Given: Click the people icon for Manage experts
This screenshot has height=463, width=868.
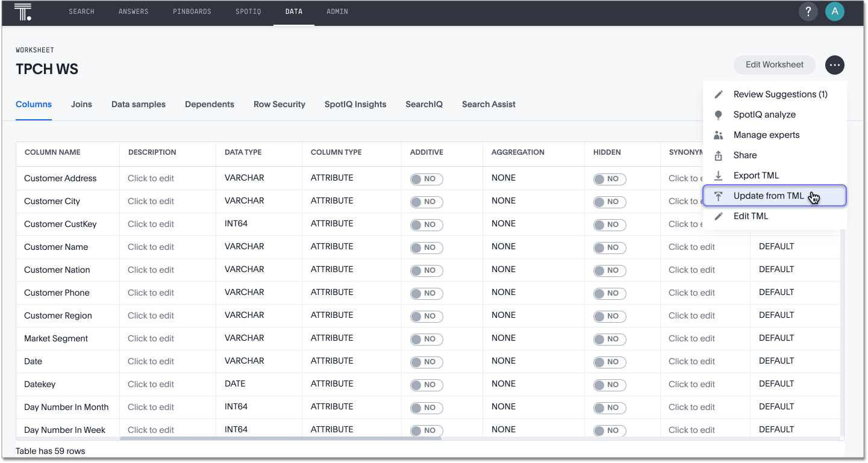Looking at the screenshot, I should pos(719,135).
